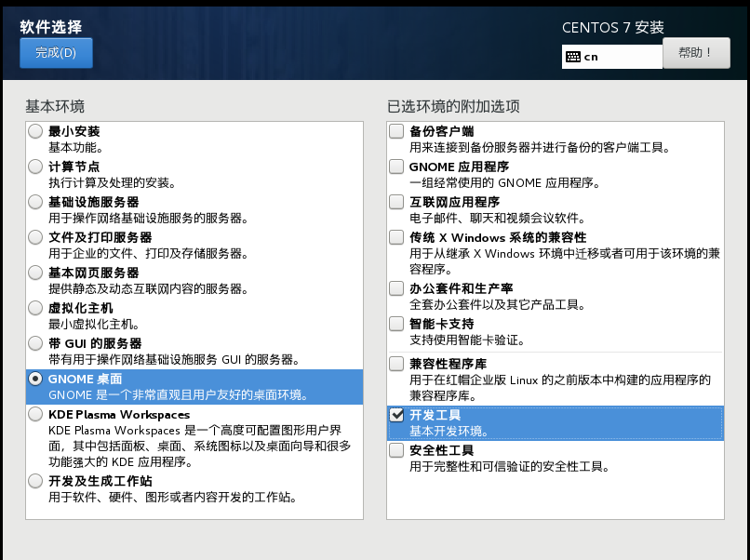This screenshot has width=750, height=560.
Task: Select the 虚拟化主机 radio button
Action: click(35, 308)
